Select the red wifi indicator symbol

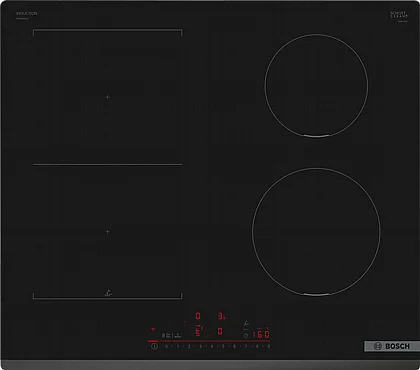[153, 329]
